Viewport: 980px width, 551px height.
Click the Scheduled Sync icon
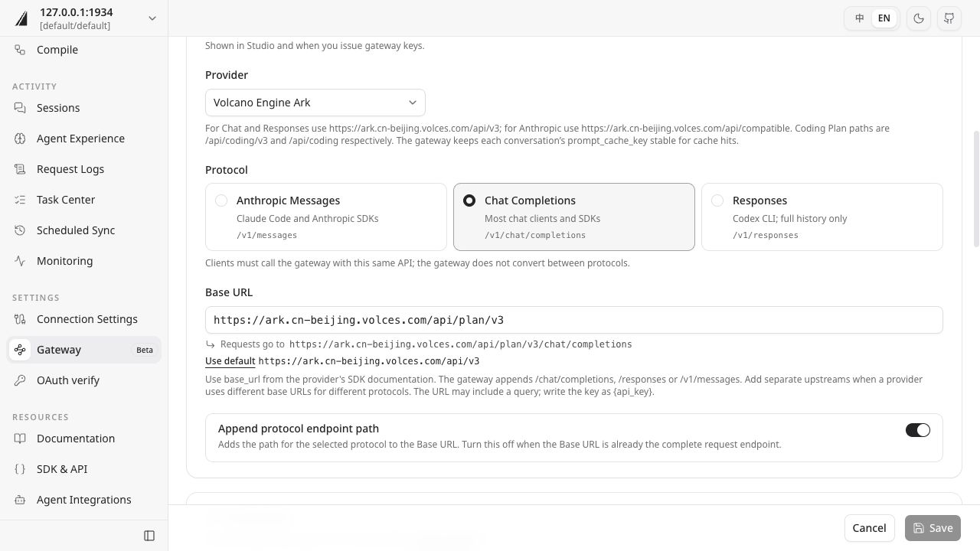[20, 230]
